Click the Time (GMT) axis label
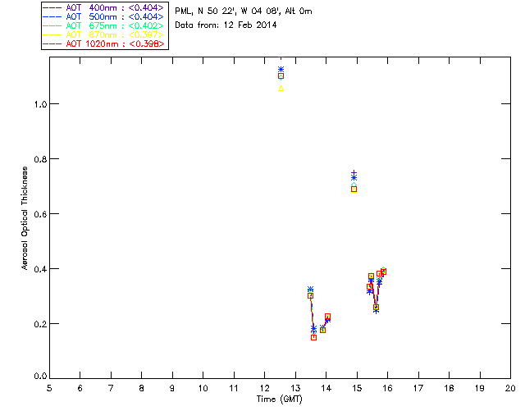 [x=279, y=399]
